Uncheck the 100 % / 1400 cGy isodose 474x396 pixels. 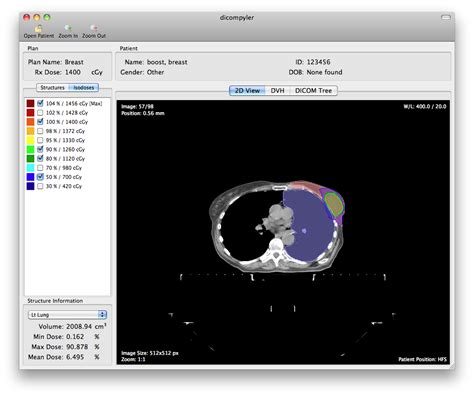pyautogui.click(x=40, y=122)
